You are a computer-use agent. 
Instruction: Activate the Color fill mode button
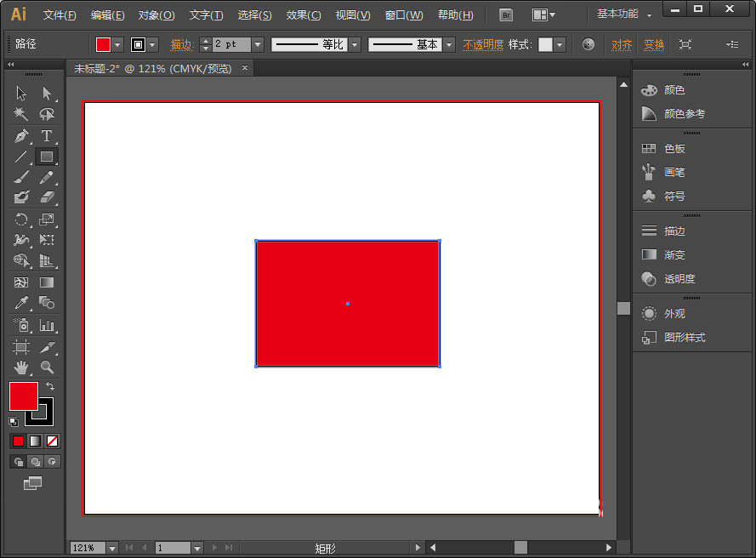click(19, 441)
